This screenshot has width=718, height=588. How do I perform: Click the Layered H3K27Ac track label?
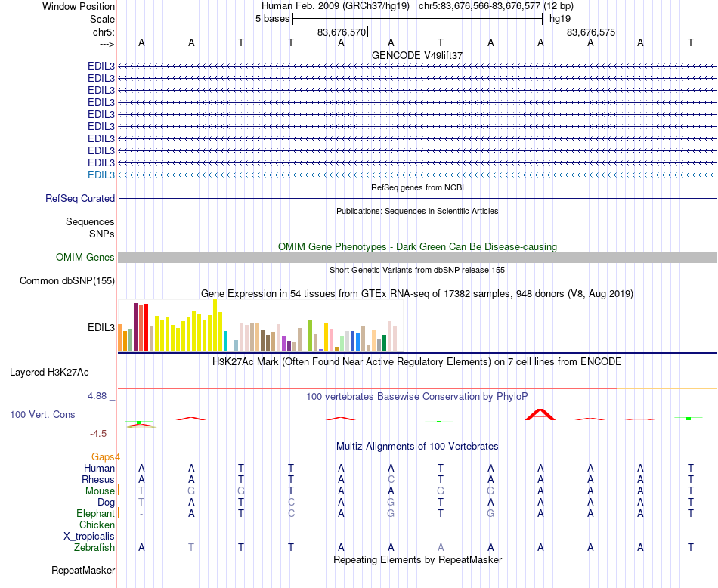tap(49, 373)
